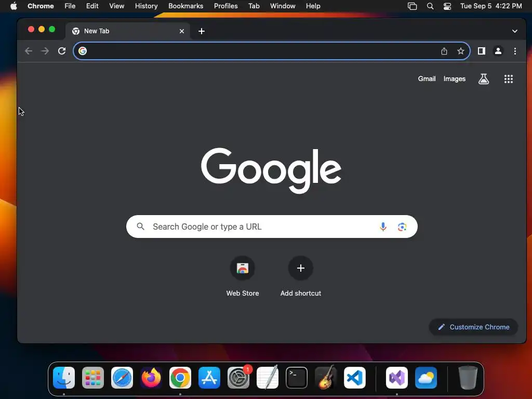This screenshot has width=532, height=399.
Task: Open the Tab menu
Action: 254,6
